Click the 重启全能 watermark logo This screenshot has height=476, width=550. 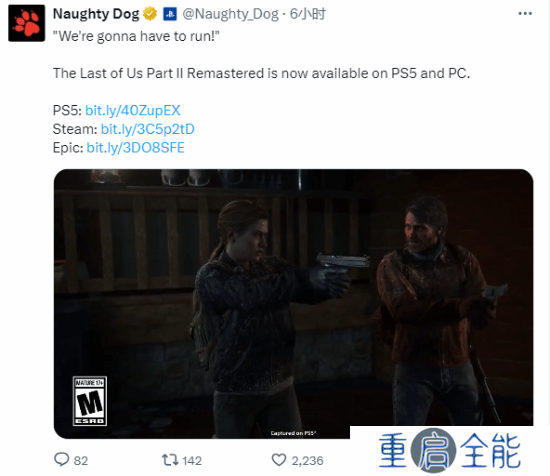pos(450,450)
